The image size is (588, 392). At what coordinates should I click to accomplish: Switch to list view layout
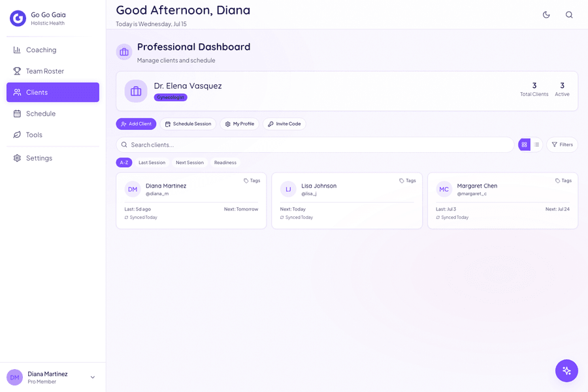tap(536, 144)
